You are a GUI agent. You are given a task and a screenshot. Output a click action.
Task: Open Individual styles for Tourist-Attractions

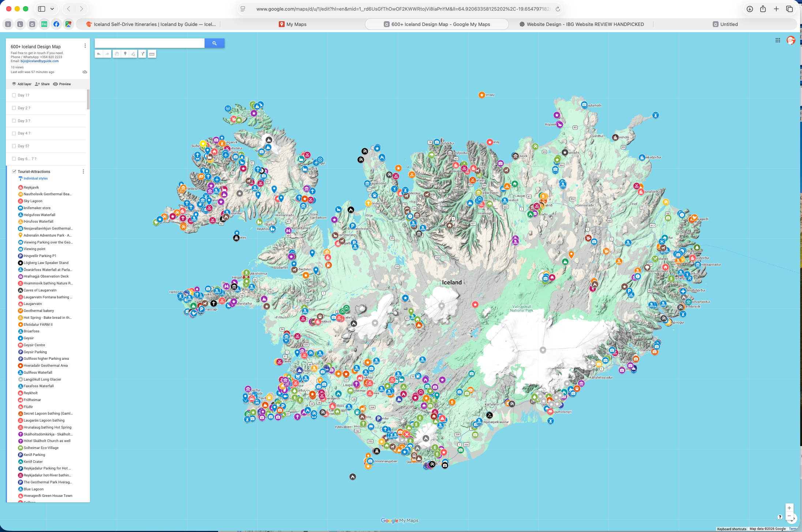(35, 178)
